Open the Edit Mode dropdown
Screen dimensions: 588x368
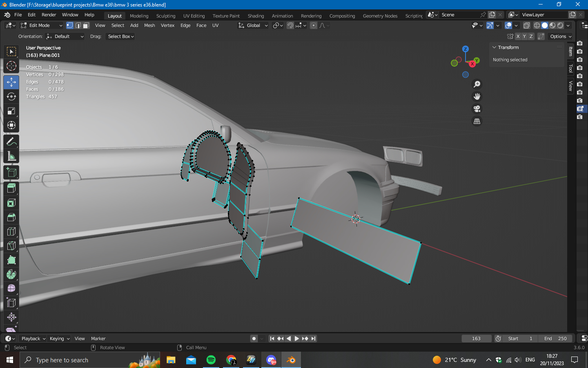pyautogui.click(x=42, y=25)
